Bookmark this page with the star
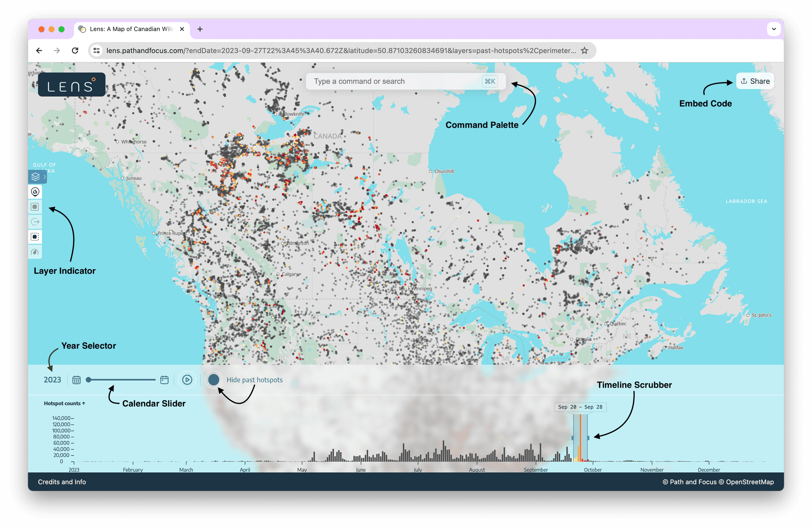The width and height of the screenshot is (812, 528). (585, 51)
